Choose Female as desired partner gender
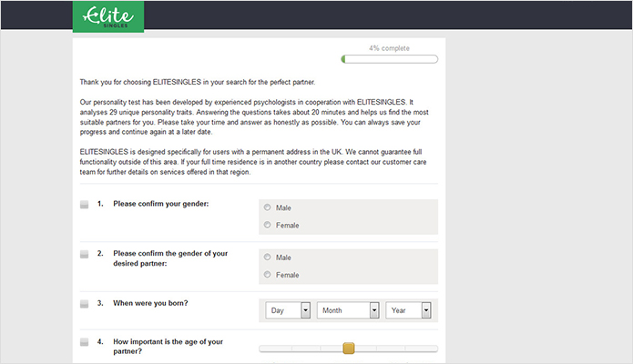633x364 pixels. 267,275
